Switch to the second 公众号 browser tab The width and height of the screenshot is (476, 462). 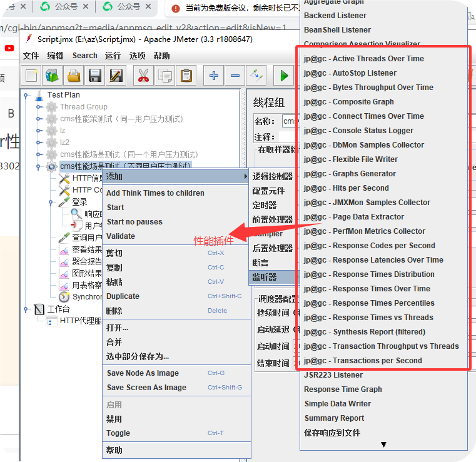click(x=126, y=7)
